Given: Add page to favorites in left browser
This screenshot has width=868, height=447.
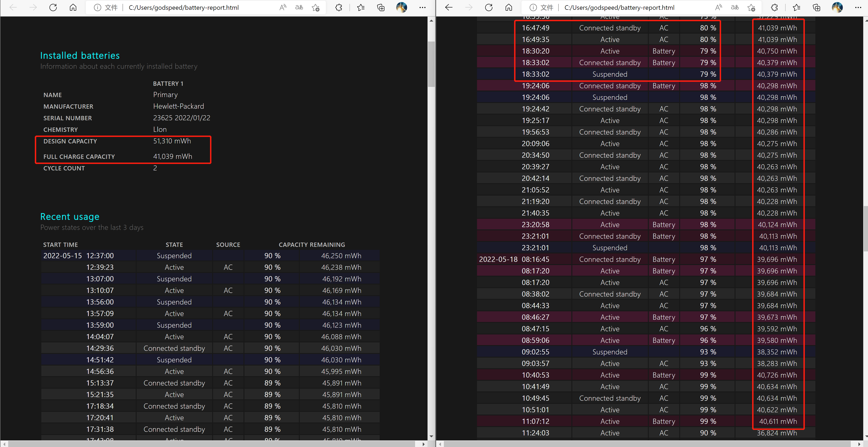Looking at the screenshot, I should tap(315, 7).
